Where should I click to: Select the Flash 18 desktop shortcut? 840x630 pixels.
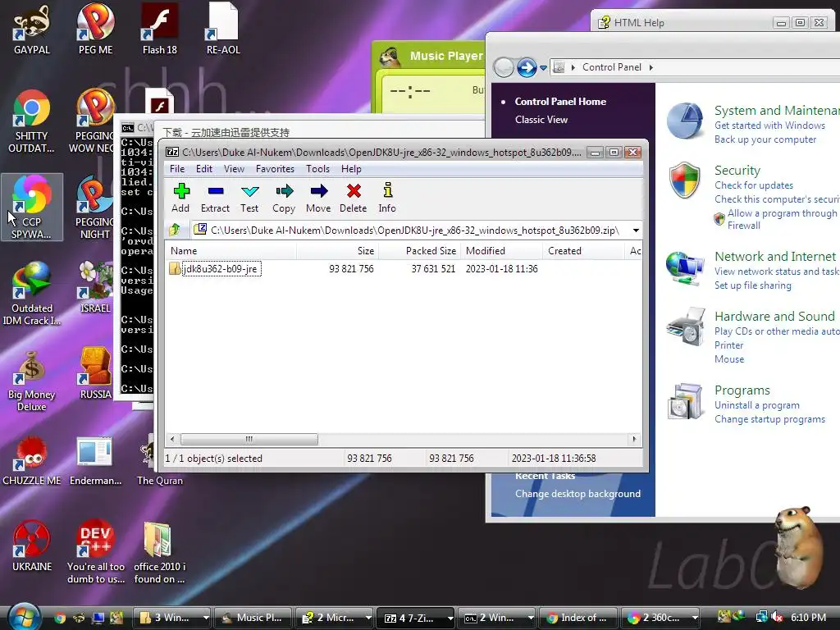[x=160, y=30]
